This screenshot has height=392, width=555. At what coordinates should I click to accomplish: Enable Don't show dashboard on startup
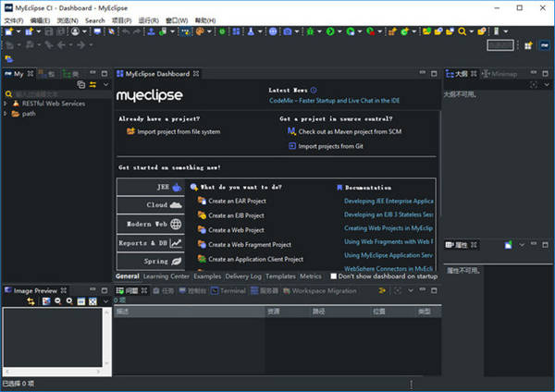point(333,276)
